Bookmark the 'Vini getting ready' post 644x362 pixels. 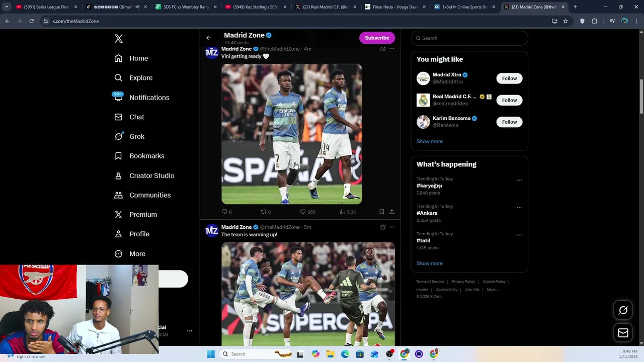pyautogui.click(x=381, y=212)
